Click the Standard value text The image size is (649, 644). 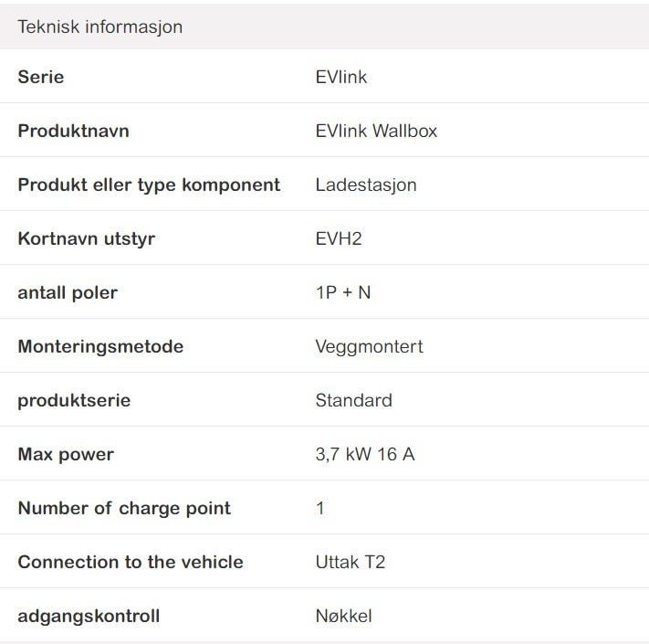[x=353, y=400]
